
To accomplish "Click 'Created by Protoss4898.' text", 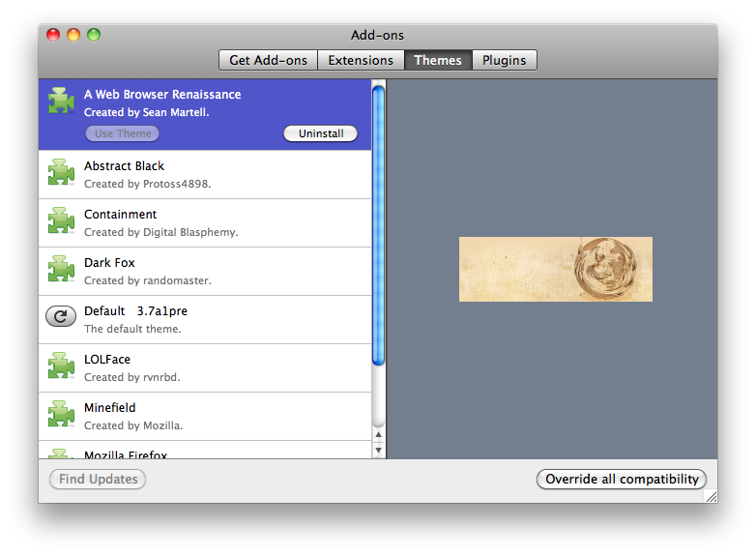I will pos(148,184).
